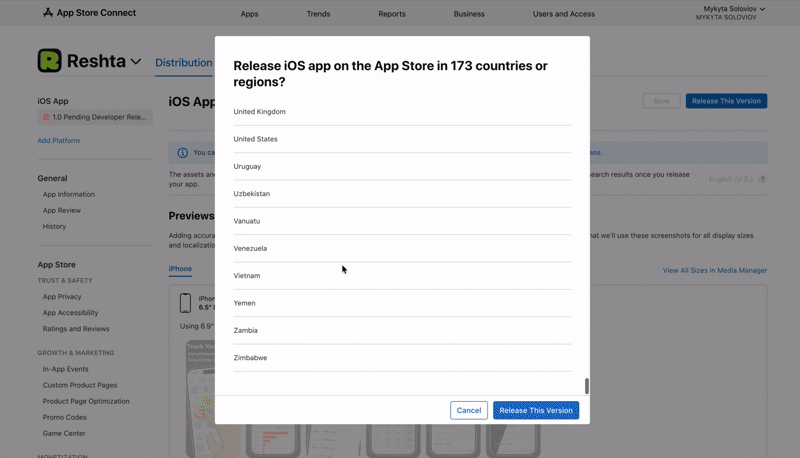Open App Review in the sidebar
This screenshot has width=800, height=458.
pos(62,210)
